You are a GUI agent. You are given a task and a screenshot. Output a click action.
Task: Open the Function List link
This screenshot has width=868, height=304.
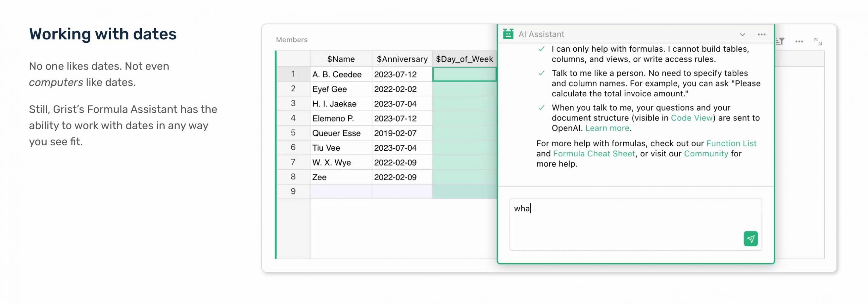click(x=731, y=143)
